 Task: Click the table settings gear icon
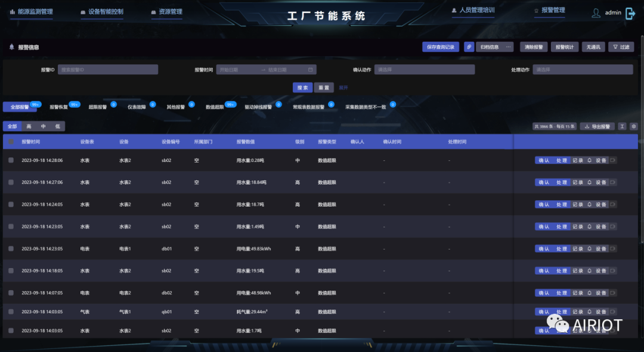pos(634,126)
